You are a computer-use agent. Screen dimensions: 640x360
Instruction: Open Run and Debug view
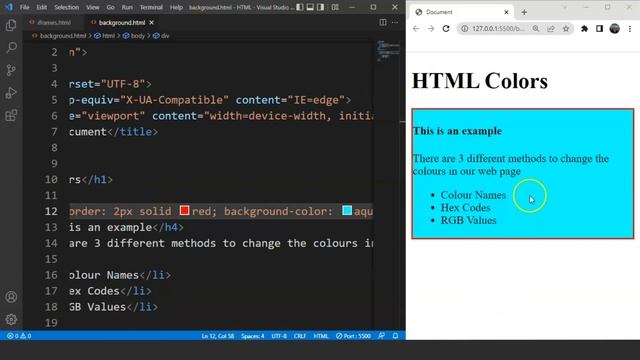[x=11, y=93]
